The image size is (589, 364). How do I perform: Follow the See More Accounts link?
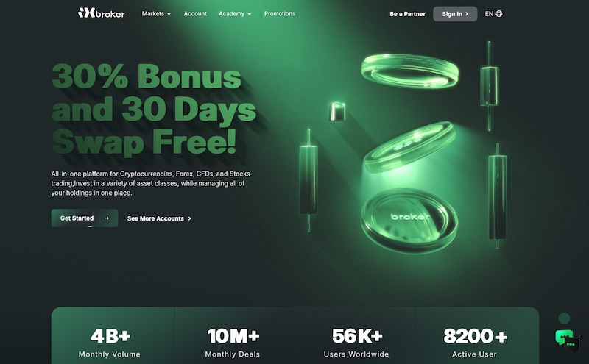[x=159, y=218]
